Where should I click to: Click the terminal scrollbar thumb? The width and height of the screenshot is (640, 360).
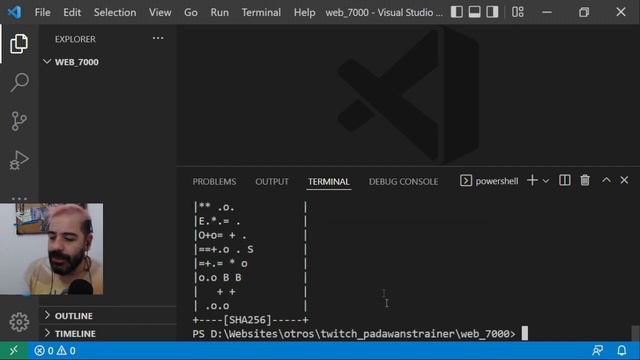coord(635,333)
